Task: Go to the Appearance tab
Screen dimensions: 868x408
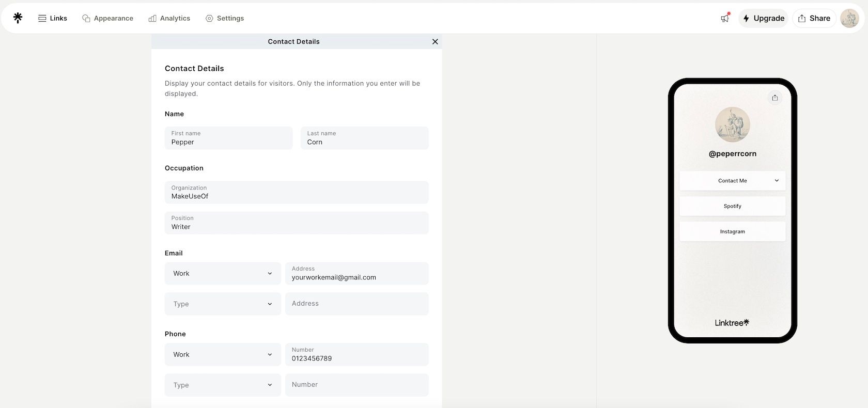Action: (x=107, y=18)
